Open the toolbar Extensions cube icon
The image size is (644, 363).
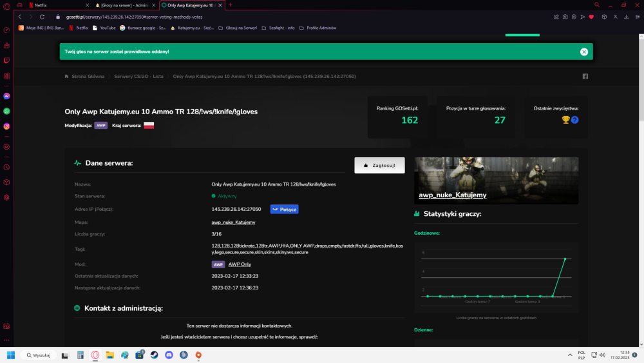pyautogui.click(x=604, y=17)
